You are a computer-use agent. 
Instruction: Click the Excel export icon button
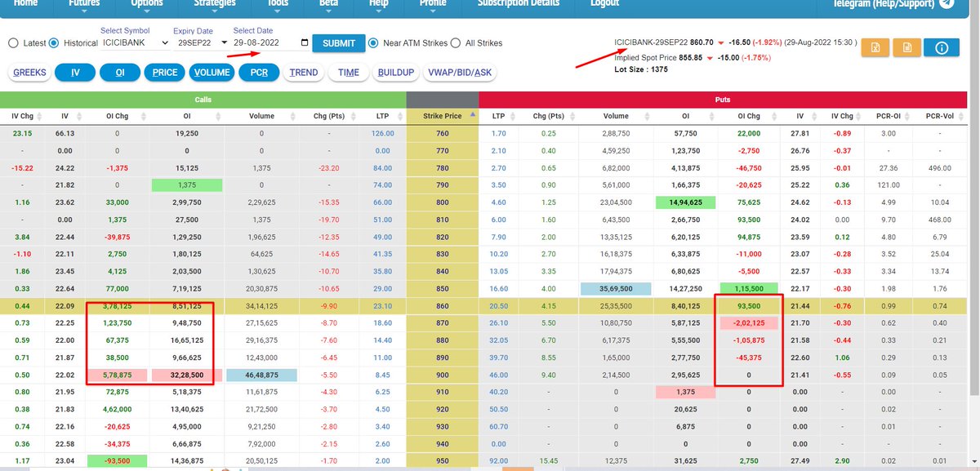pos(875,47)
